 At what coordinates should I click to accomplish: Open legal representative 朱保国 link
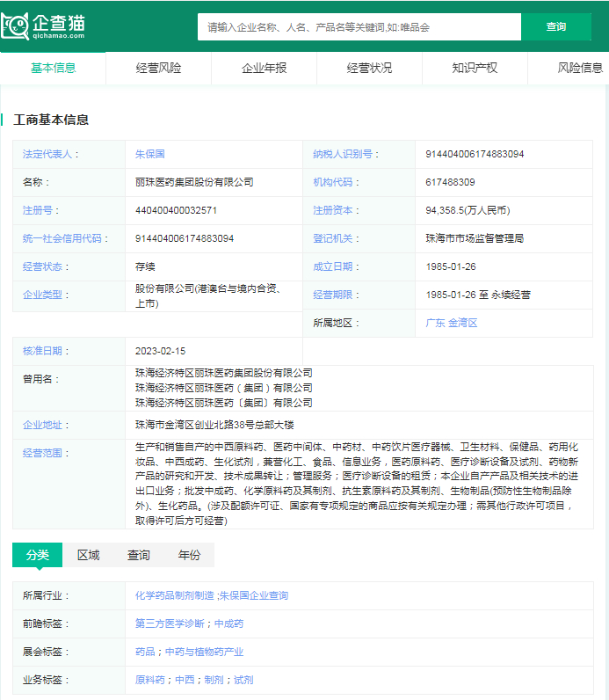[x=149, y=154]
